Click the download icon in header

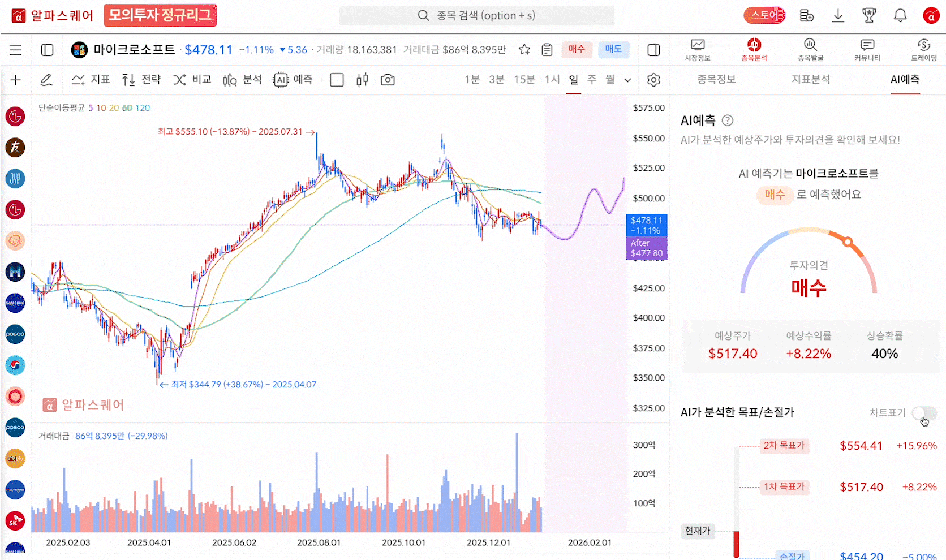point(838,16)
